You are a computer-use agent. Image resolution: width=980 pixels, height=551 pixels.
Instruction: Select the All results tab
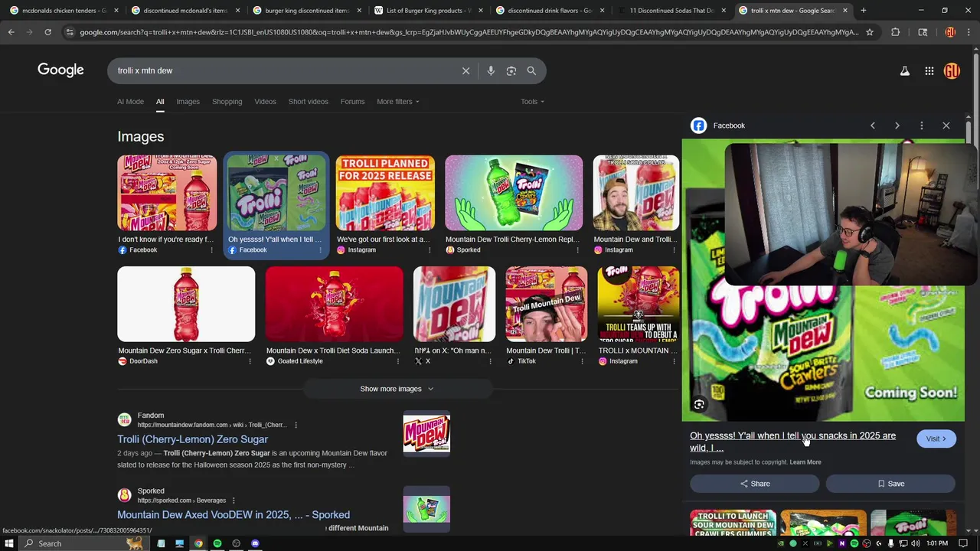click(x=160, y=101)
